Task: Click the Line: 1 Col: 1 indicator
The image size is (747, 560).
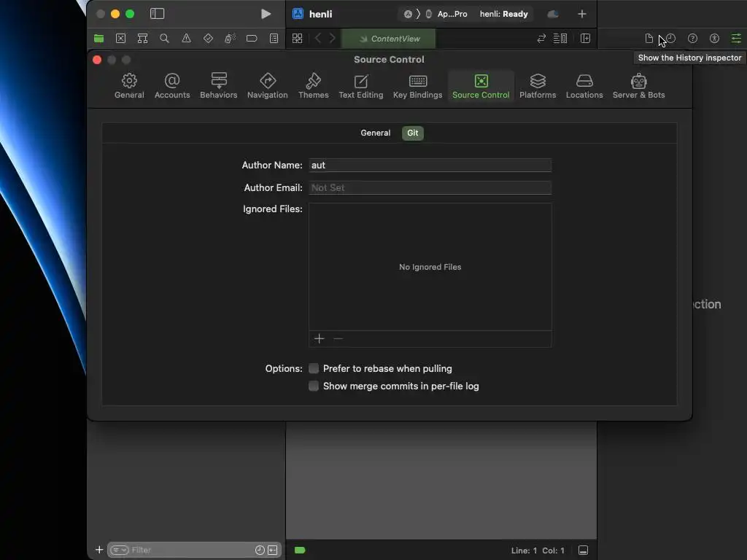Action: [538, 551]
